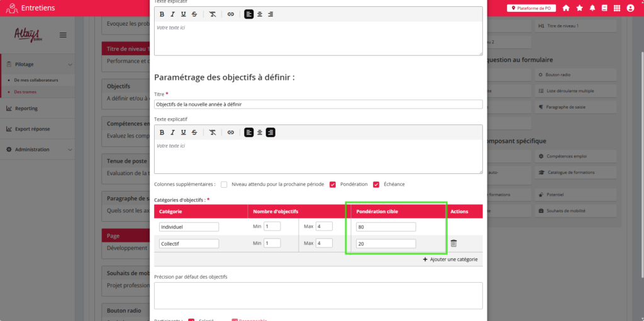Collapse the Pilotage menu section
This screenshot has height=321, width=644.
(70, 65)
